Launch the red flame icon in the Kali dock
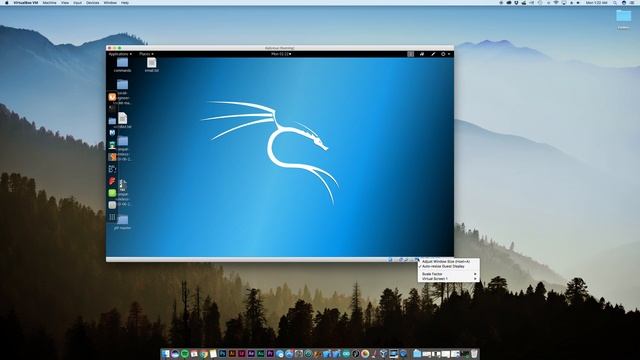Image resolution: width=640 pixels, height=360 pixels. click(112, 181)
